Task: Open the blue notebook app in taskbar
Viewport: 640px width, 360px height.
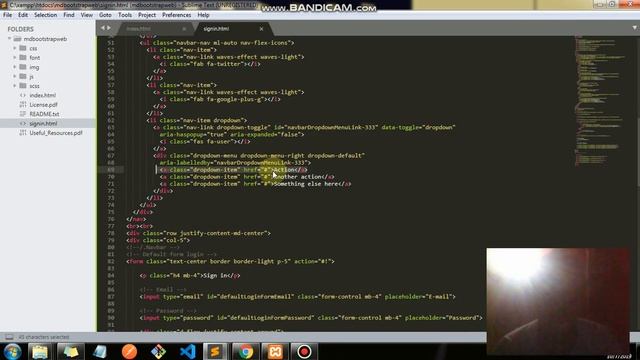Action: pyautogui.click(x=100, y=351)
